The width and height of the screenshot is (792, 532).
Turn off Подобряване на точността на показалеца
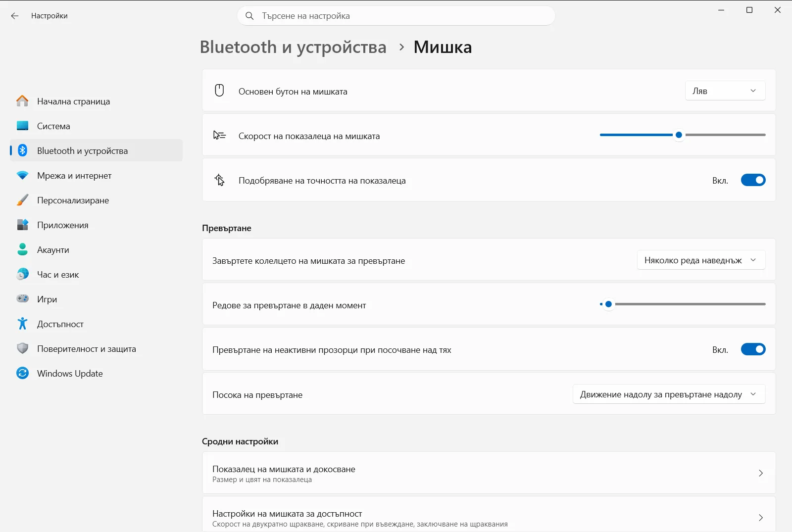pos(753,180)
